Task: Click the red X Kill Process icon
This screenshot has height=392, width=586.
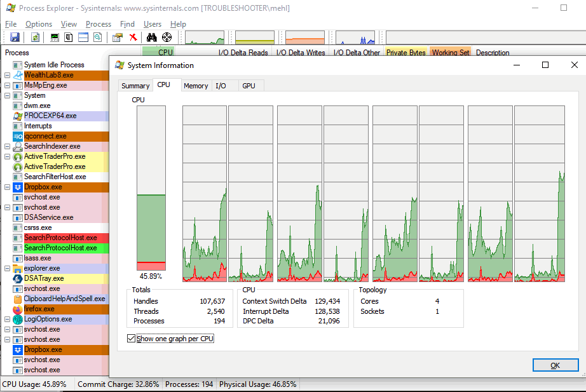Action: point(133,37)
